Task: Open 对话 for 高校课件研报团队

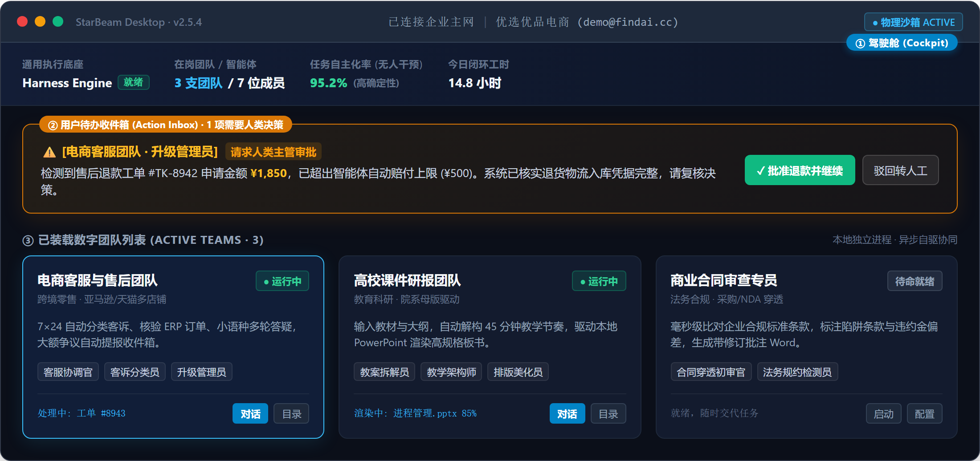Action: tap(567, 413)
